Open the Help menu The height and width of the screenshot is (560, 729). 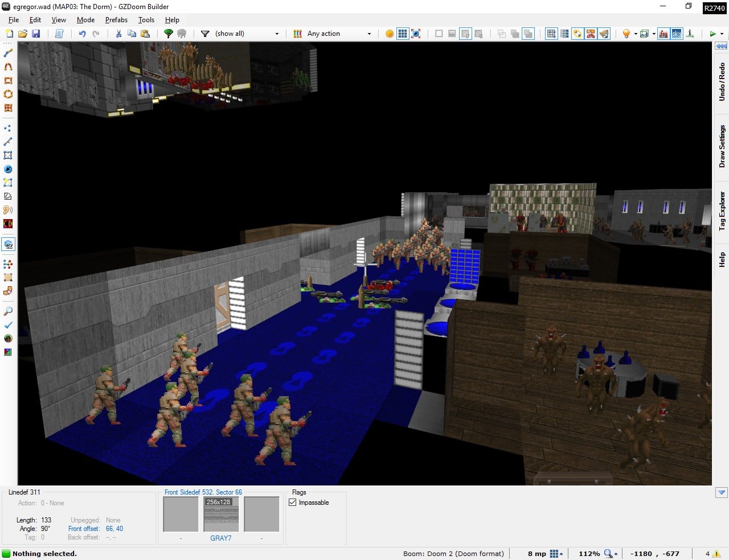(x=172, y=19)
